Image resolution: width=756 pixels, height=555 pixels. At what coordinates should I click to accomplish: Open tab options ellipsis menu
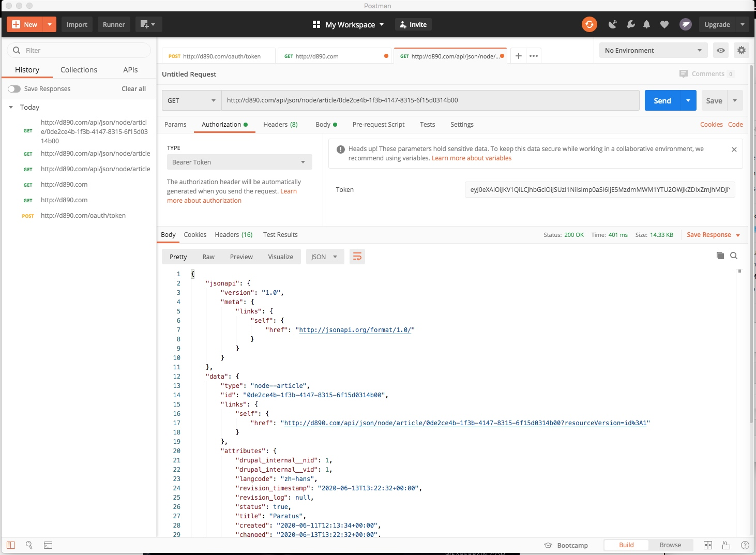534,56
